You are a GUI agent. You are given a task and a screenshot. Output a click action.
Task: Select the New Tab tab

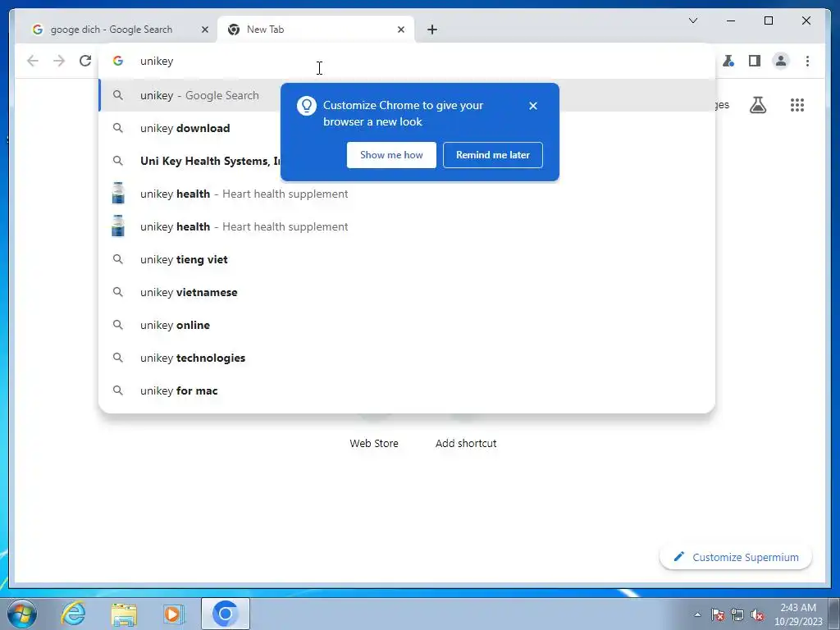click(x=316, y=30)
